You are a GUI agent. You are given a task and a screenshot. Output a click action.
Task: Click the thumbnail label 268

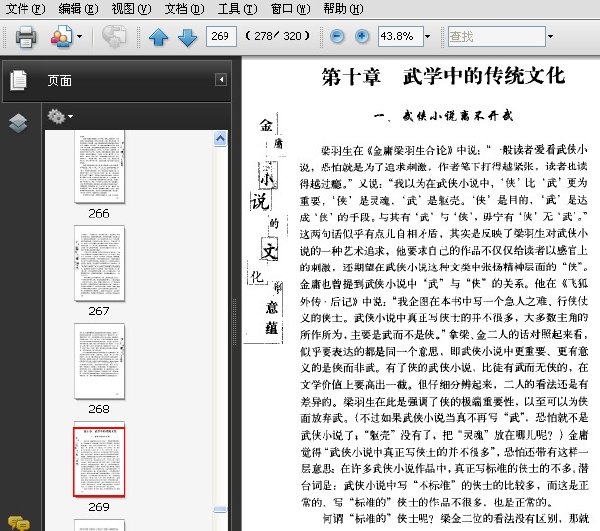coord(99,409)
